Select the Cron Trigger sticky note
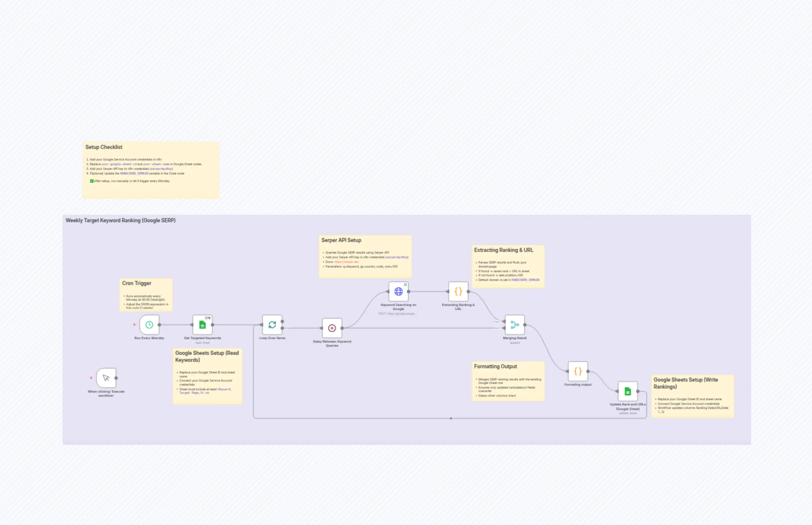This screenshot has width=812, height=525. pos(146,295)
